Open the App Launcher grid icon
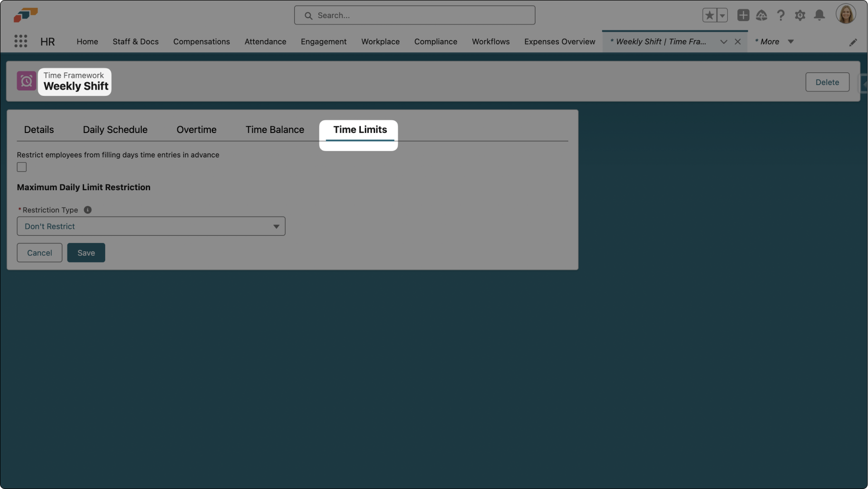Screen dimensions: 868x489 pyautogui.click(x=21, y=42)
